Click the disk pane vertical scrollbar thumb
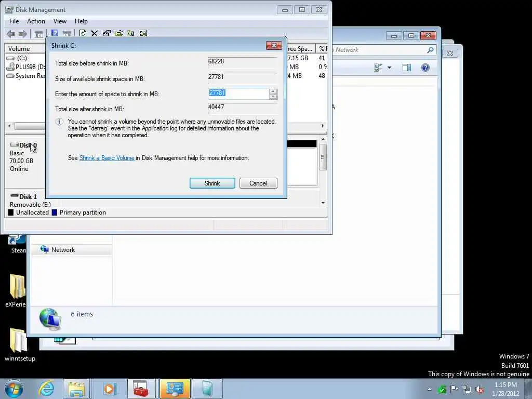 click(x=323, y=157)
